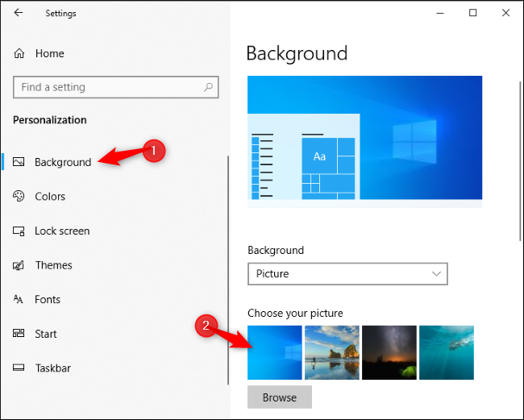The image size is (524, 420).
Task: Click the Browse button
Action: 280,397
